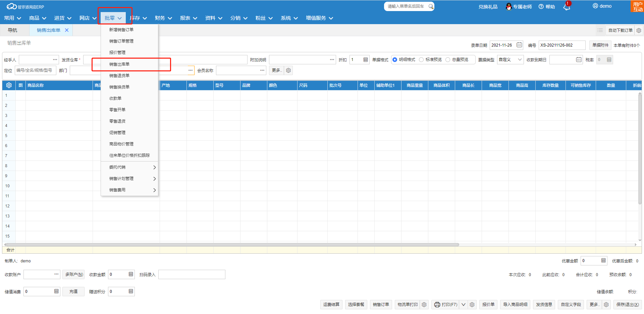Click the calculator icon in 折扣 field
Viewport: 644px width, 314px height.
366,60
